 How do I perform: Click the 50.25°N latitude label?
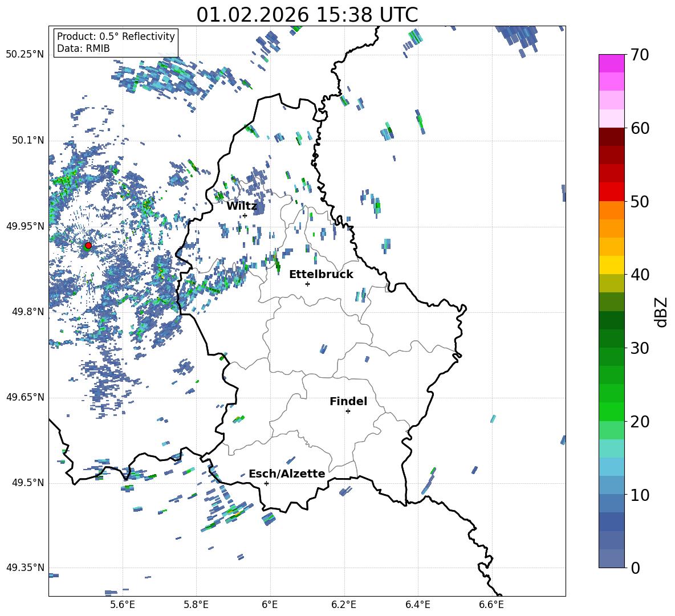tap(25, 54)
